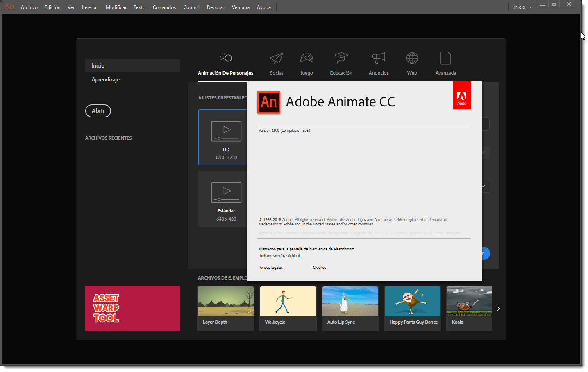
Task: Select the Avanzada document category
Action: (x=446, y=65)
